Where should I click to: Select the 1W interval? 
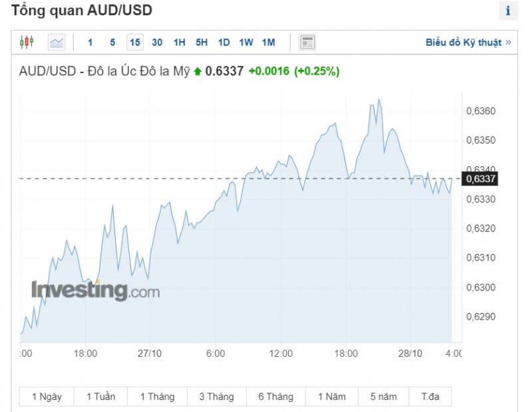(x=246, y=43)
